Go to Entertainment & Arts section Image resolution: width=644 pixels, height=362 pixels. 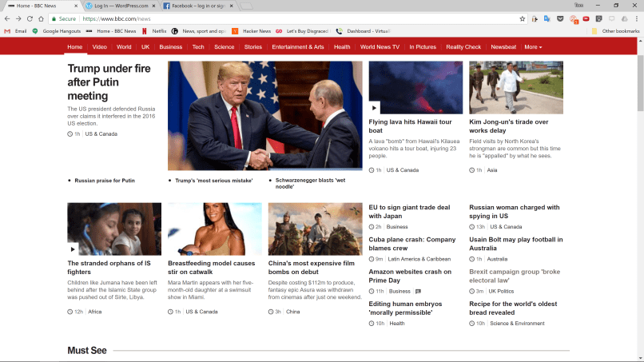(x=298, y=47)
